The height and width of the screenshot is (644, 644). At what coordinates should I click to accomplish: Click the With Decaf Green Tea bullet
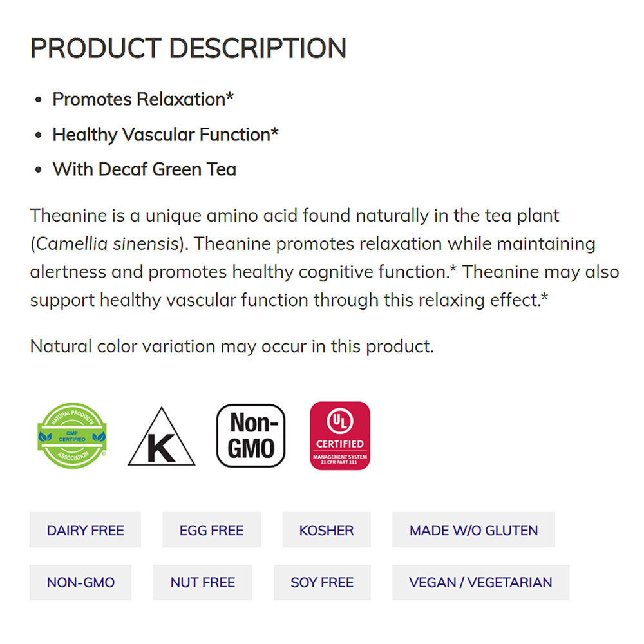(144, 169)
